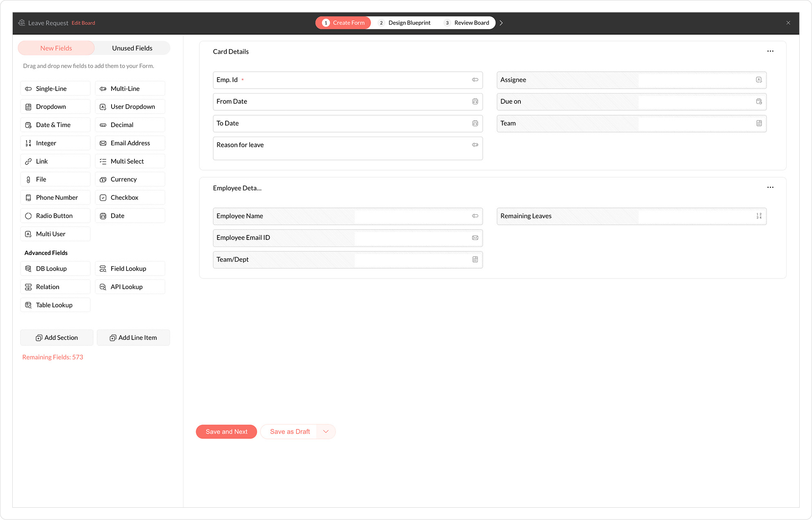Image resolution: width=812 pixels, height=520 pixels.
Task: Open the Save as Draft dropdown arrow
Action: [x=326, y=431]
